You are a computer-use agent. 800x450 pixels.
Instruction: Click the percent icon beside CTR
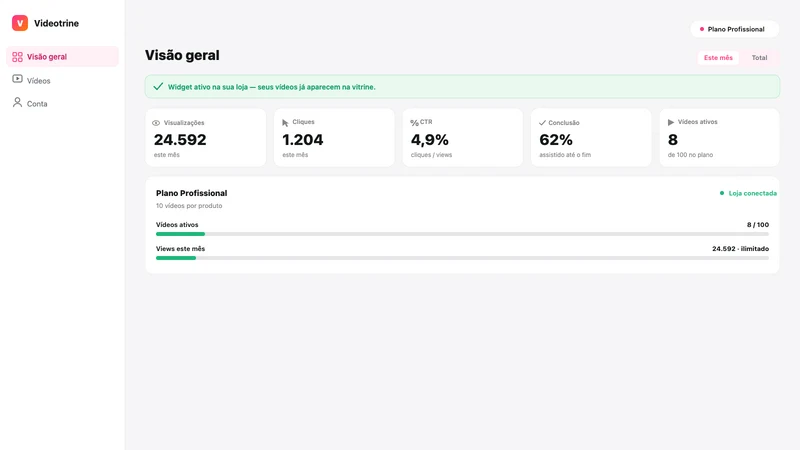point(414,123)
